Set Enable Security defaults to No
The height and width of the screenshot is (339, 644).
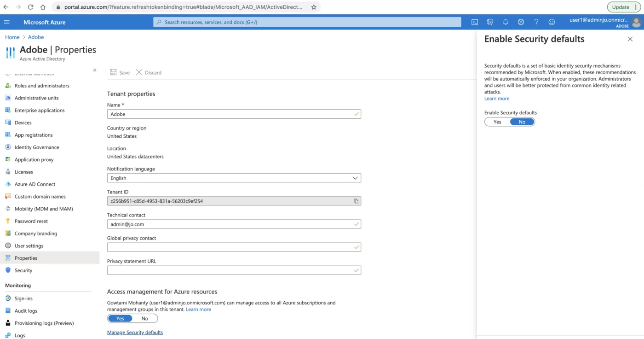522,122
